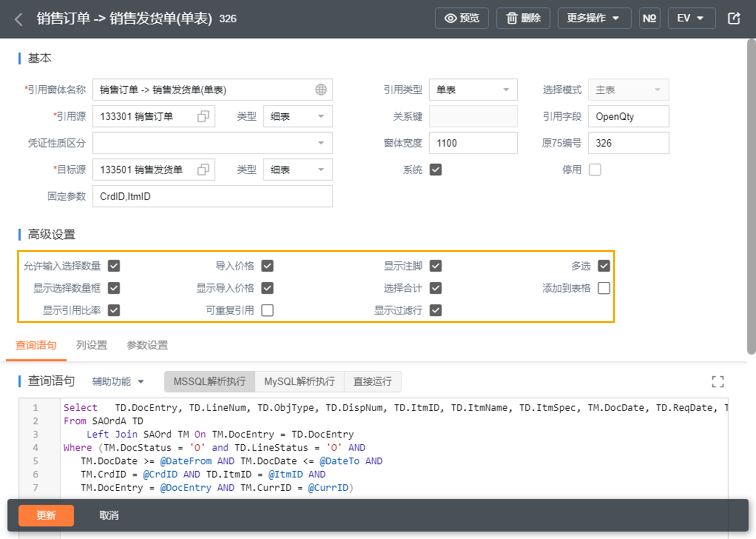Select 直接运行 mode

(373, 382)
